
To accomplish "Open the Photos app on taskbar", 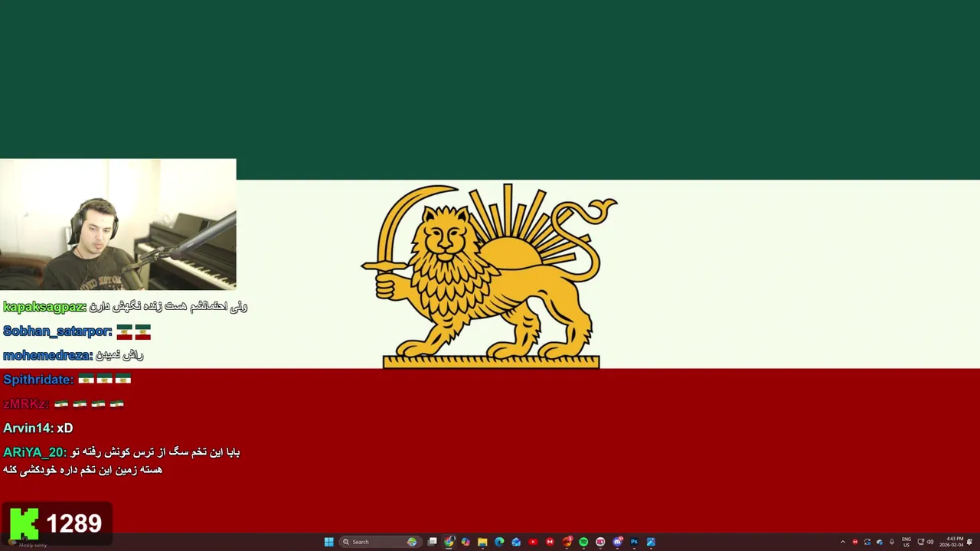I will pos(651,542).
